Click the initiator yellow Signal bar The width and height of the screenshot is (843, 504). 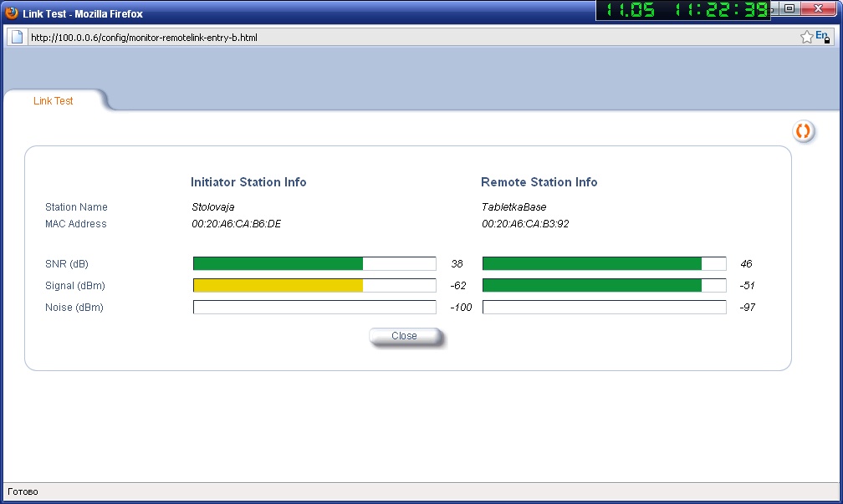click(x=314, y=285)
